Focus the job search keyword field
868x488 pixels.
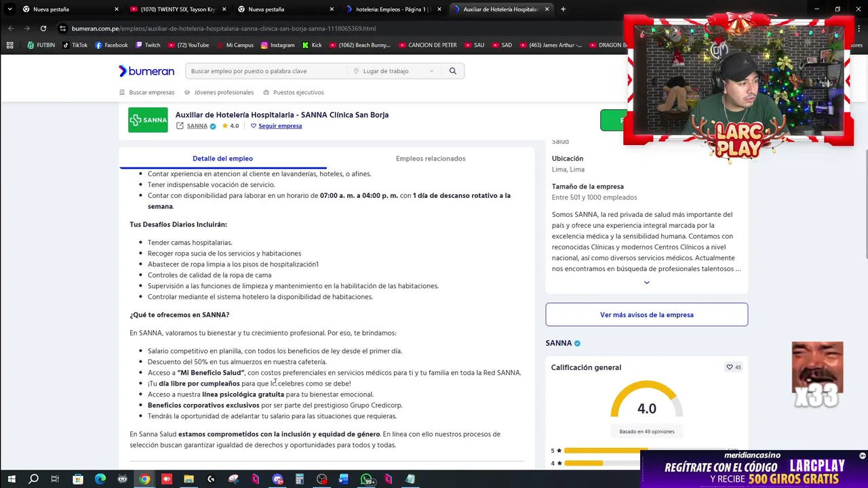click(267, 71)
